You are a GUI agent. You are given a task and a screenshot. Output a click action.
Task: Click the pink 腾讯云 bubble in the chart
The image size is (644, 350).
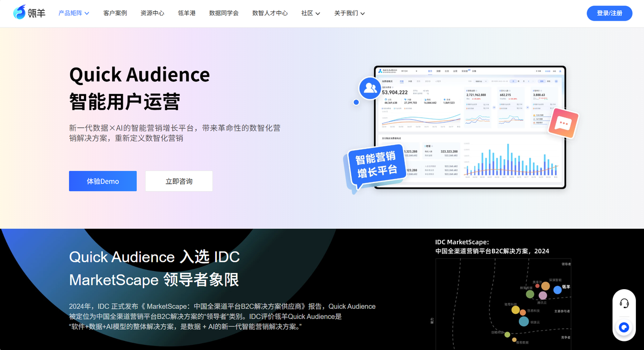(x=543, y=296)
